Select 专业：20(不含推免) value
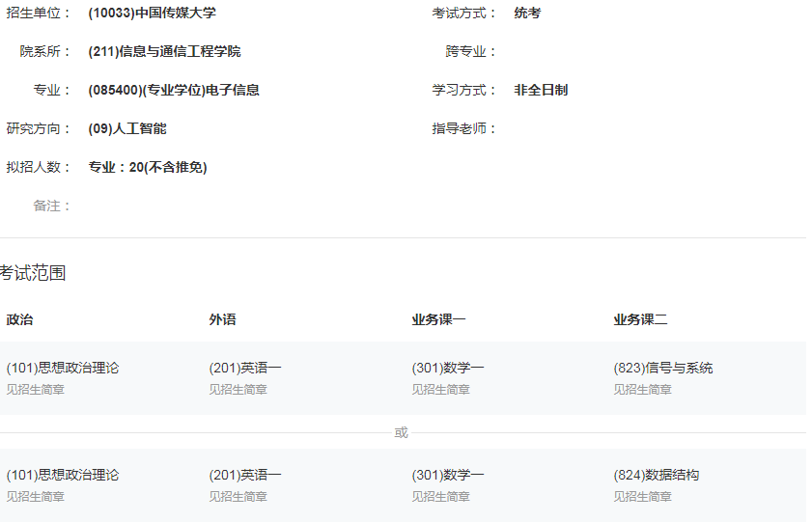 147,167
